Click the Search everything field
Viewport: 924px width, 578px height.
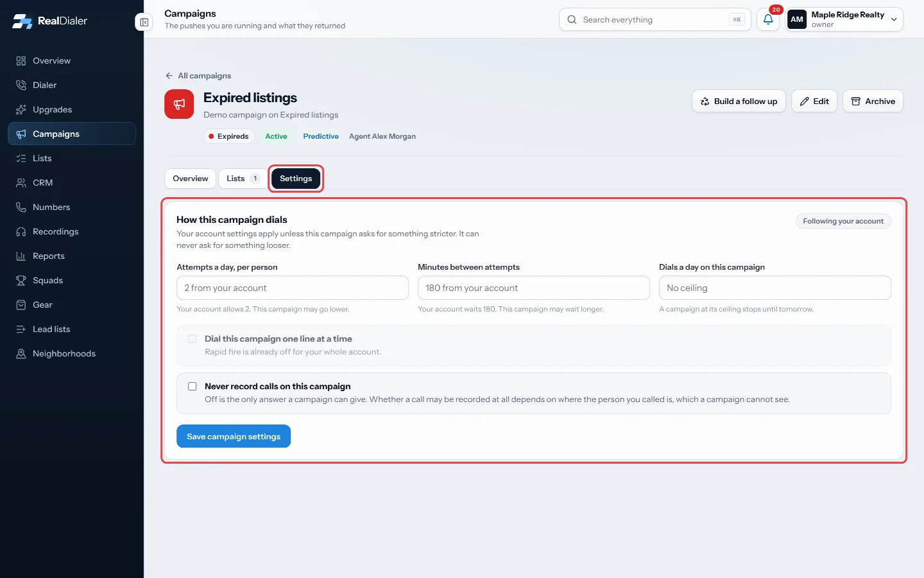[x=655, y=19]
